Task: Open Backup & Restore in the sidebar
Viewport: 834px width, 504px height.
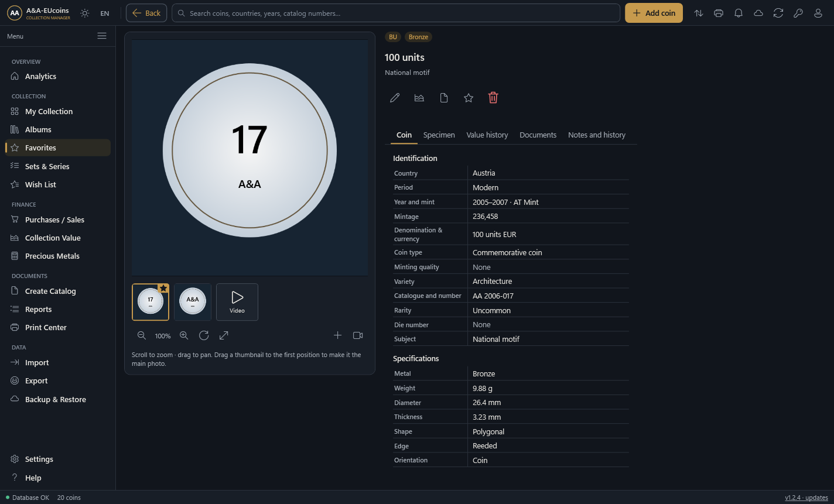Action: [x=57, y=400]
